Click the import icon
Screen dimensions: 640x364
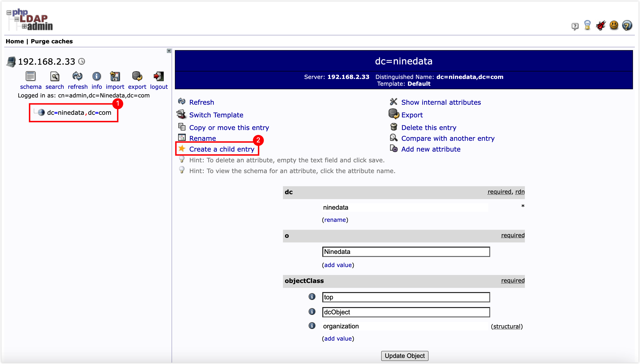point(115,76)
